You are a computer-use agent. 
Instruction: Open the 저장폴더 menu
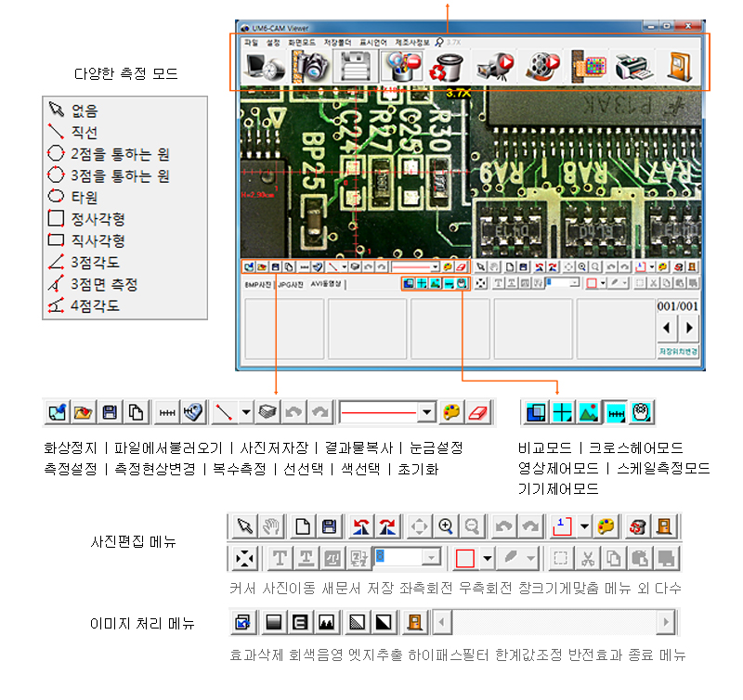337,43
